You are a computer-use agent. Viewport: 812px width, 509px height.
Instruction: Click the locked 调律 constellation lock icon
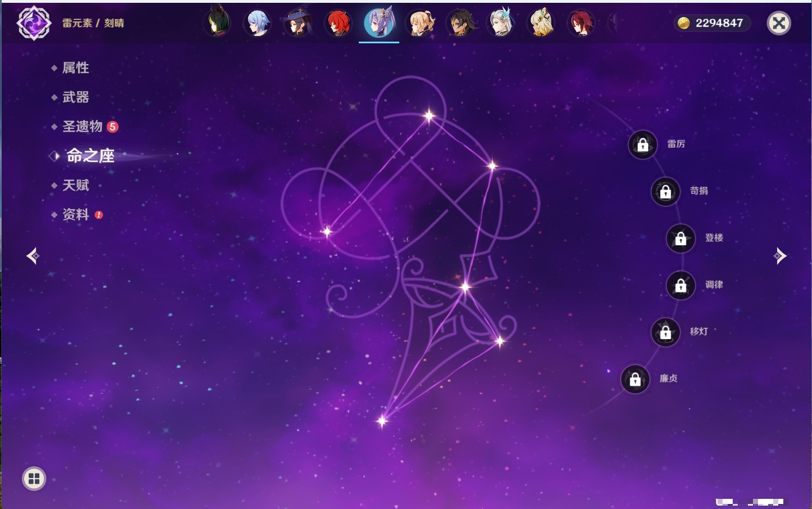[681, 286]
